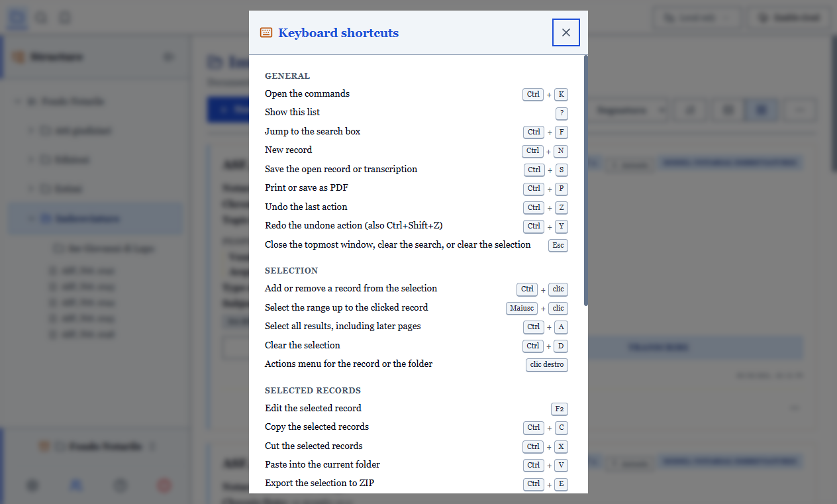Click the V key cap for paste

(x=562, y=466)
